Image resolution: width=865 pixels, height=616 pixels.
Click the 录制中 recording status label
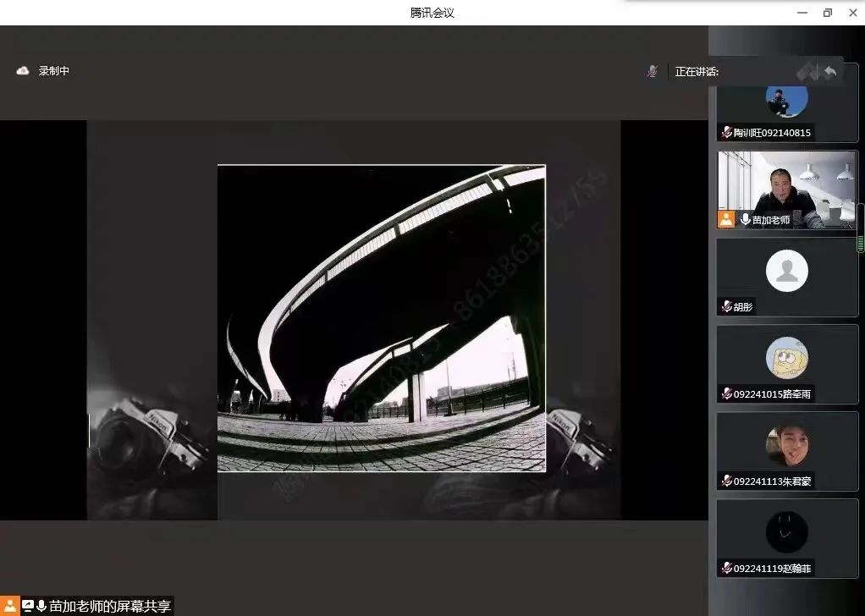(54, 71)
